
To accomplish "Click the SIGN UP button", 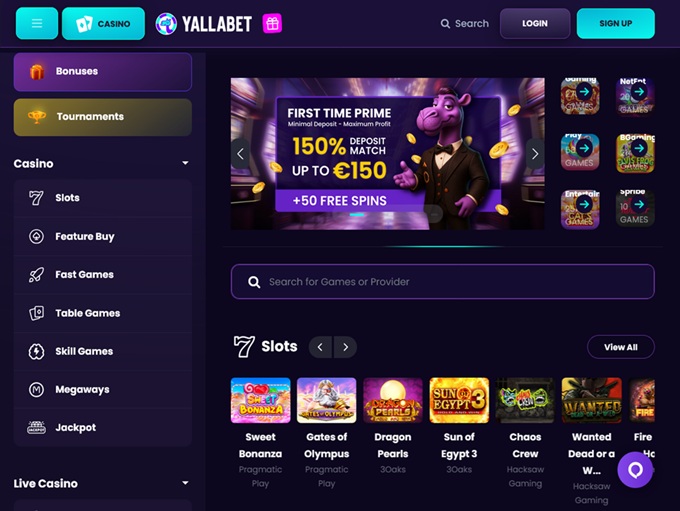I will 615,23.
